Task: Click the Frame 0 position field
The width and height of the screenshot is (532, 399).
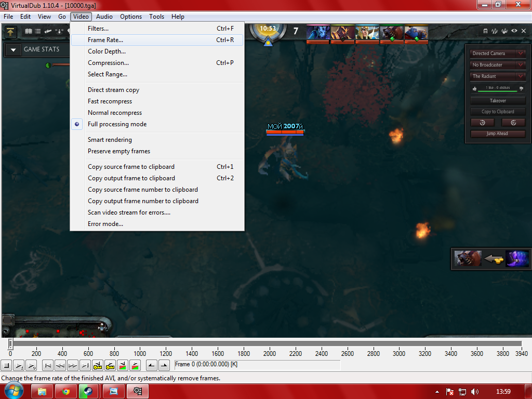Action: 257,364
